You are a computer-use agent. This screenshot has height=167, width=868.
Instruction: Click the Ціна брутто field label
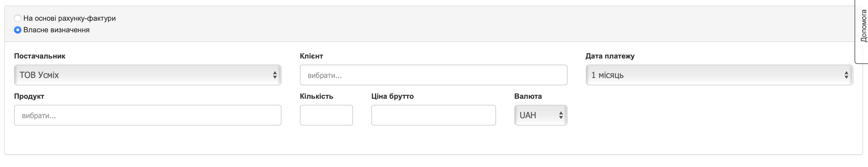[x=392, y=96]
